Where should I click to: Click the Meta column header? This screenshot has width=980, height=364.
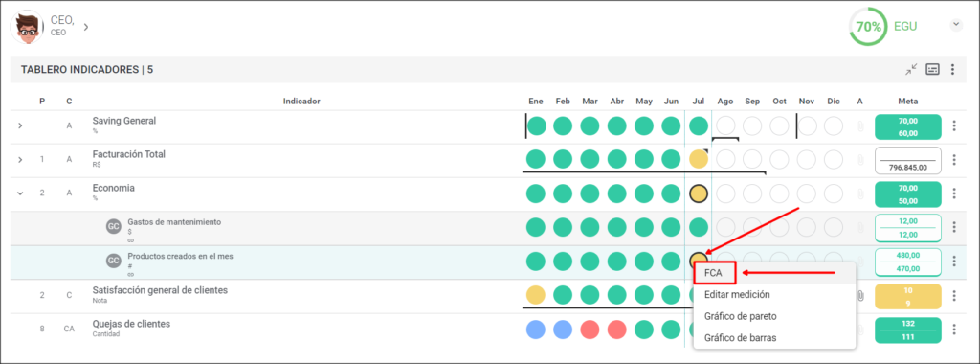coord(908,101)
